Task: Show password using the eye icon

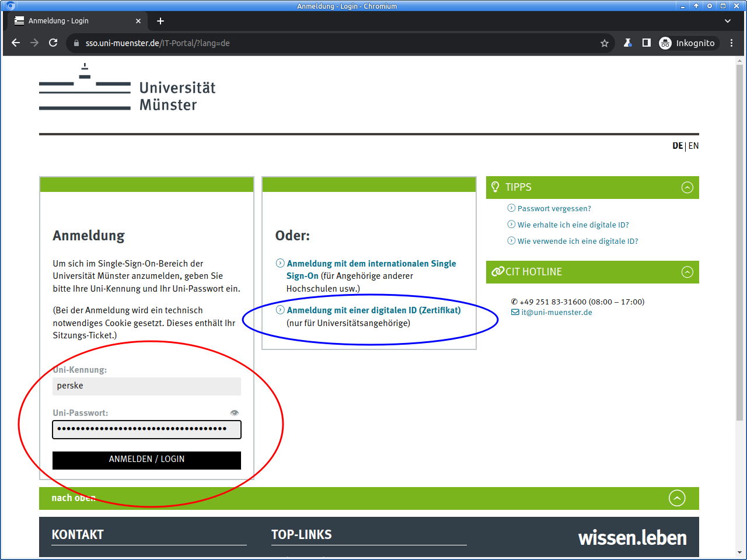Action: 235,412
